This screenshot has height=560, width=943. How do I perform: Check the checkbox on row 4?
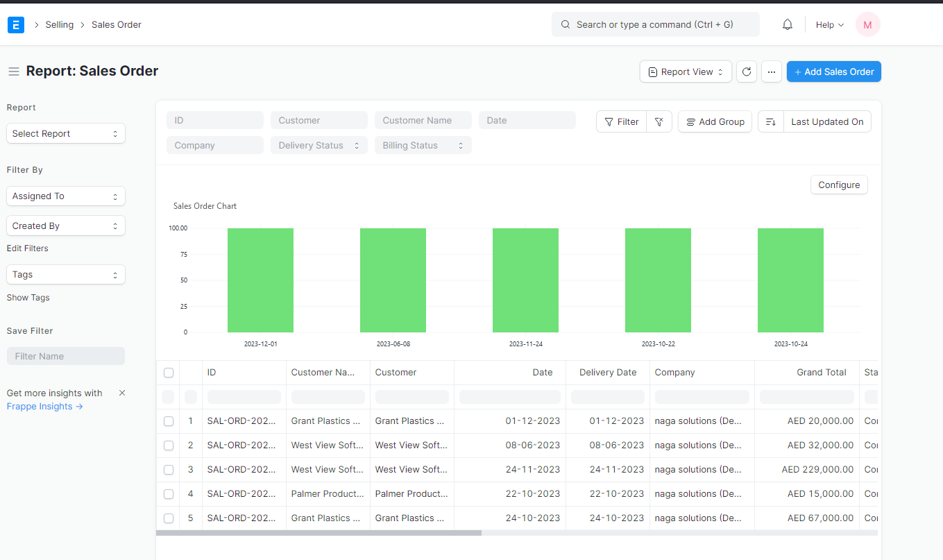[169, 493]
